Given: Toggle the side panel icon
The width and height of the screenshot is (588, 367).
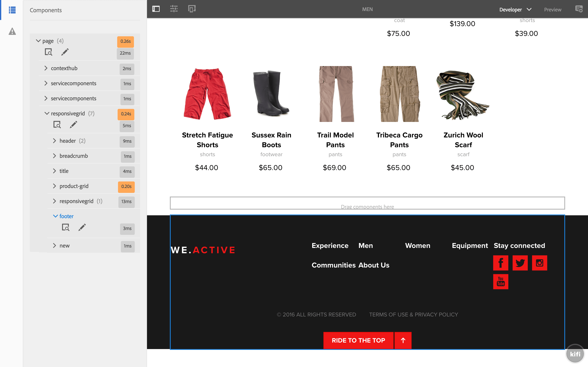Looking at the screenshot, I should (156, 9).
